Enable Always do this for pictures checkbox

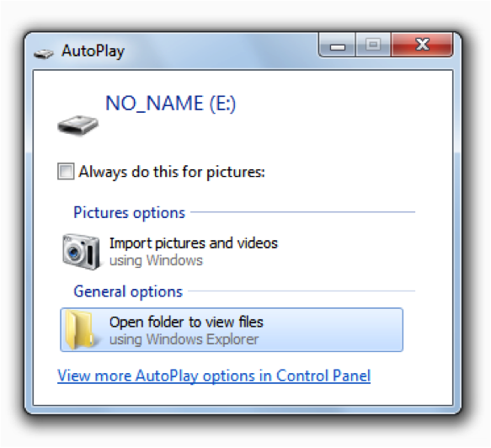tap(66, 171)
